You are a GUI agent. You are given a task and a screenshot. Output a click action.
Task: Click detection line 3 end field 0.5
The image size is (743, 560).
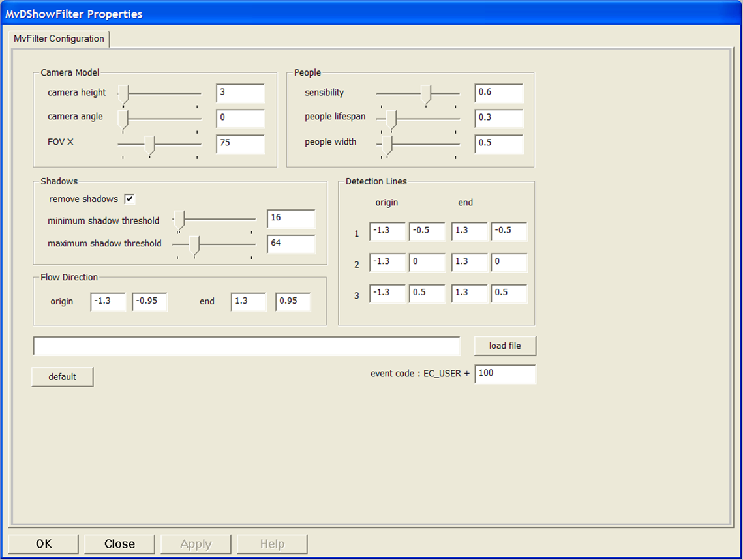pos(509,293)
